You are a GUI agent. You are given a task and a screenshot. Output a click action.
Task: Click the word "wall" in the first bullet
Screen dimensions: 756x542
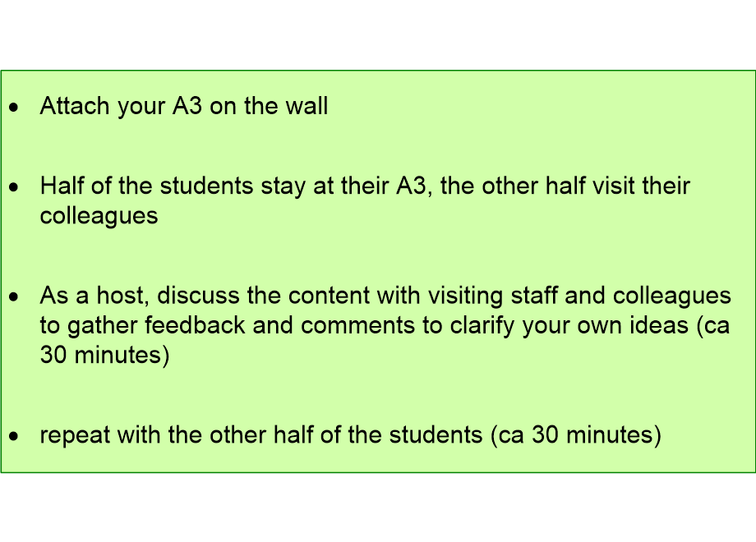pos(306,107)
